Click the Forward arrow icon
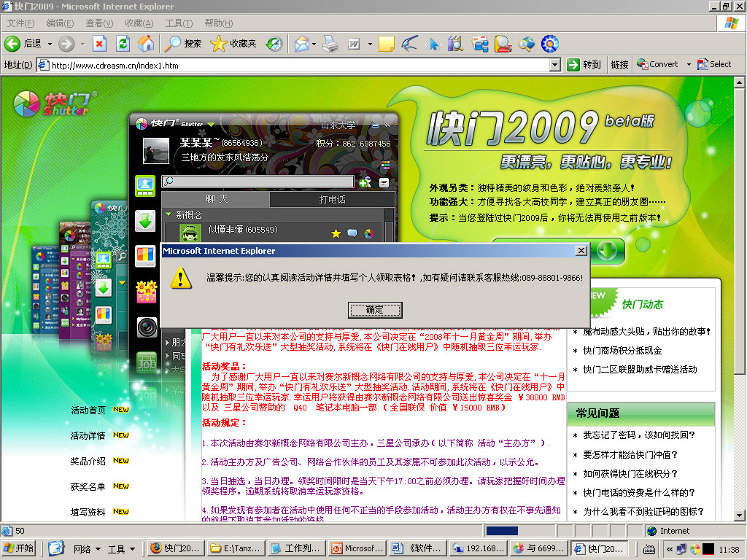 (x=66, y=44)
